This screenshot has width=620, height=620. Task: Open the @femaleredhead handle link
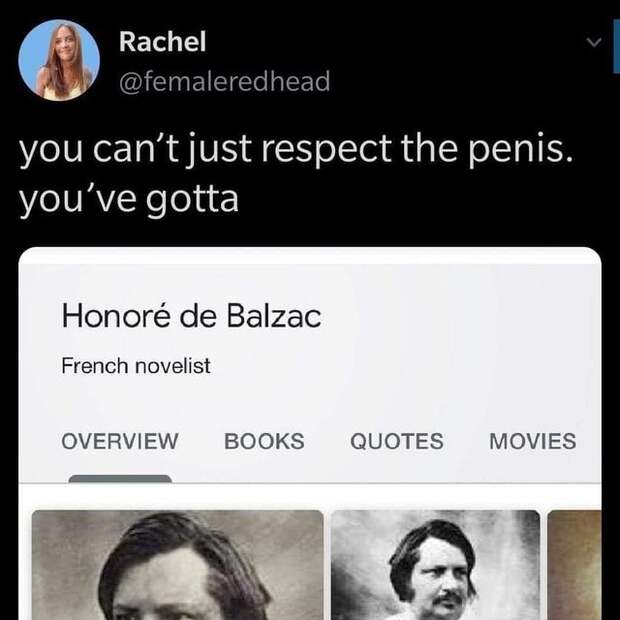(224, 81)
